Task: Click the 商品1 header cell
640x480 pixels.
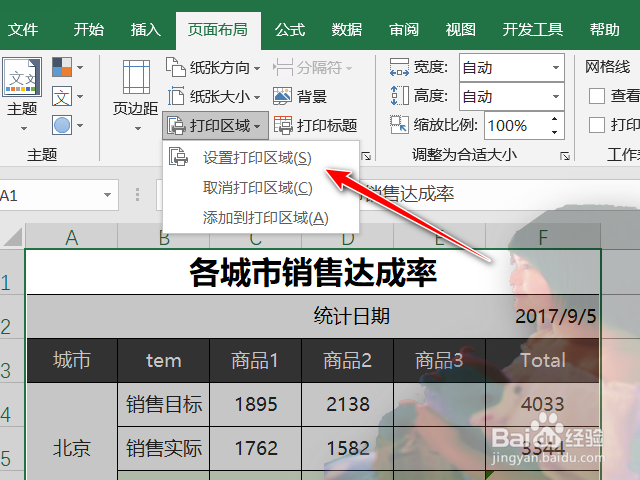Action: [x=256, y=360]
